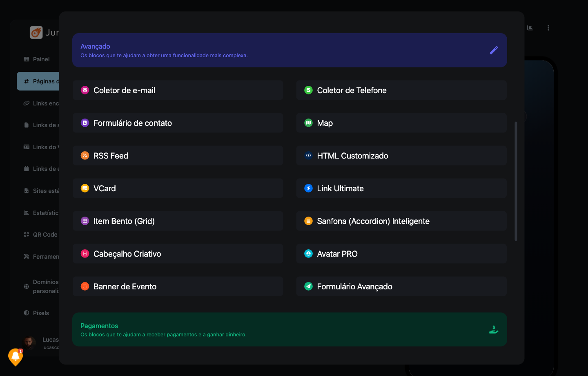Add the Banner de Evento block
The width and height of the screenshot is (588, 376).
point(178,286)
